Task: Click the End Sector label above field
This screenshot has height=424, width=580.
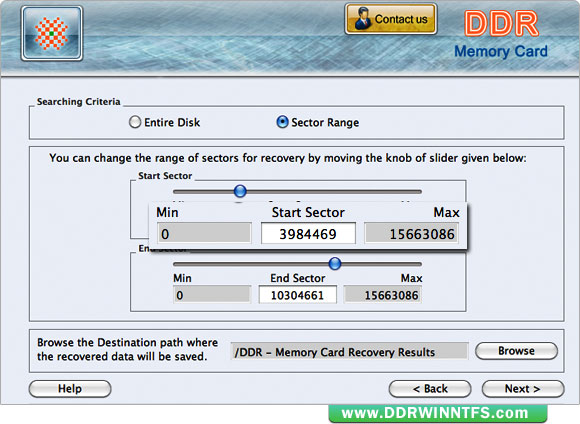Action: coord(298,278)
